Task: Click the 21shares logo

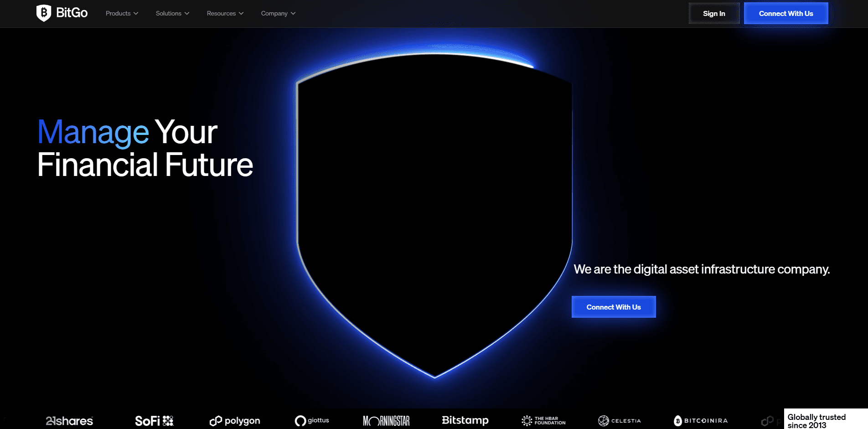Action: pos(70,420)
